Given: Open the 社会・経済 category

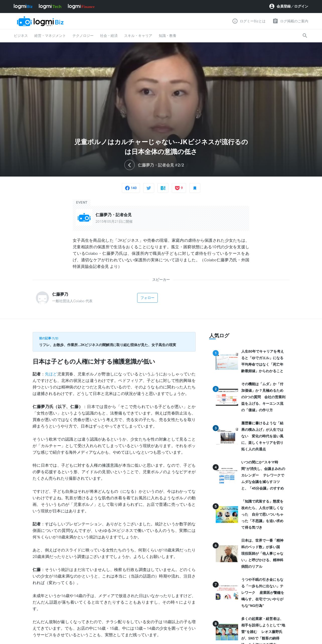Looking at the screenshot, I should coord(109,36).
